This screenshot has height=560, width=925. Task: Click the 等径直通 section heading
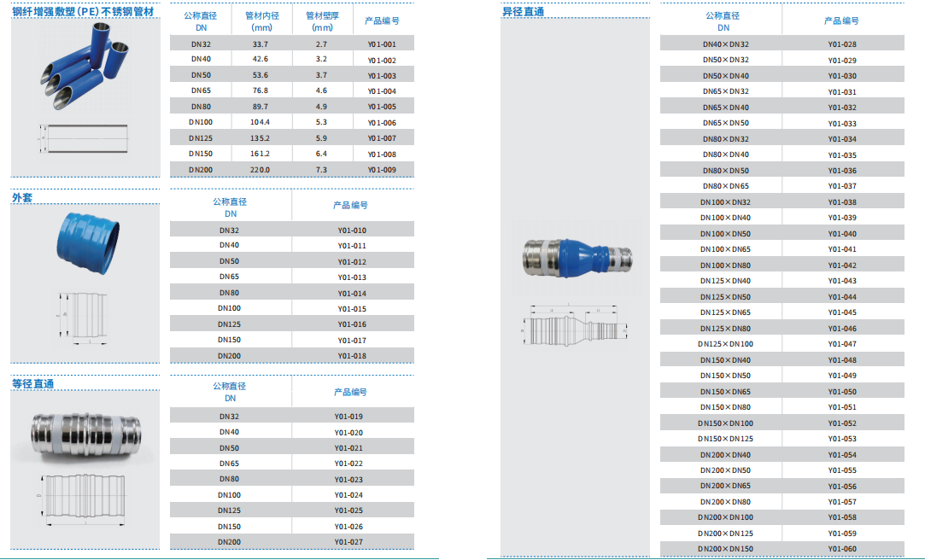(x=33, y=384)
